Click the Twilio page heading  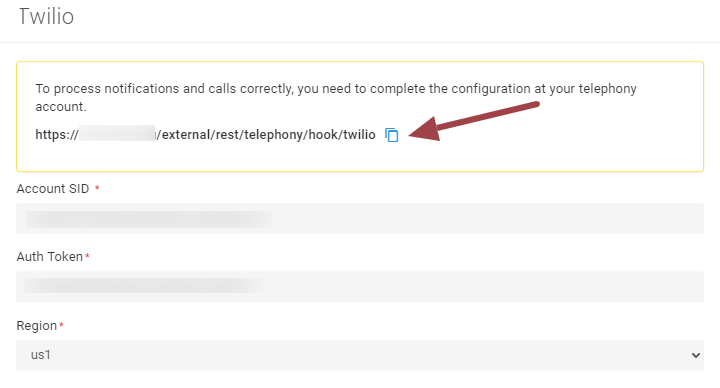[x=46, y=17]
